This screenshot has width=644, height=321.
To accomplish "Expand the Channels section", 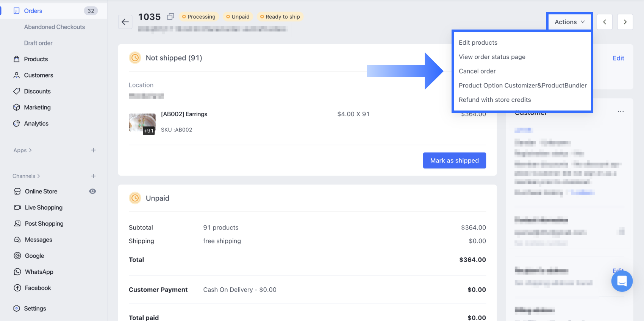I will [x=26, y=176].
